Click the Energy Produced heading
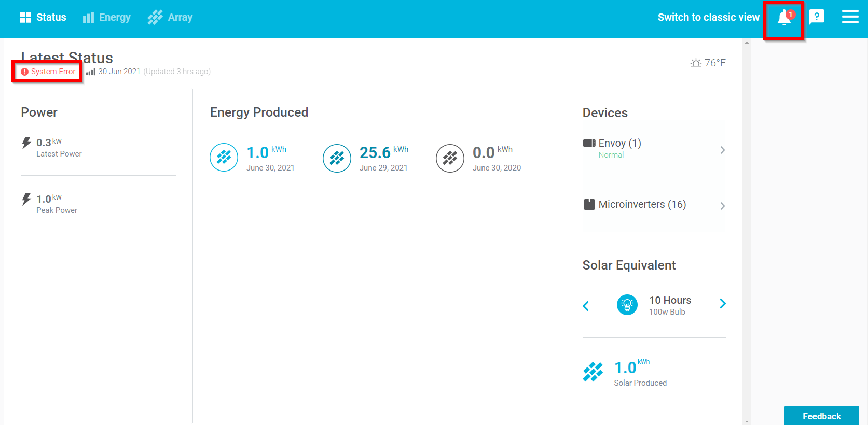 (x=259, y=112)
